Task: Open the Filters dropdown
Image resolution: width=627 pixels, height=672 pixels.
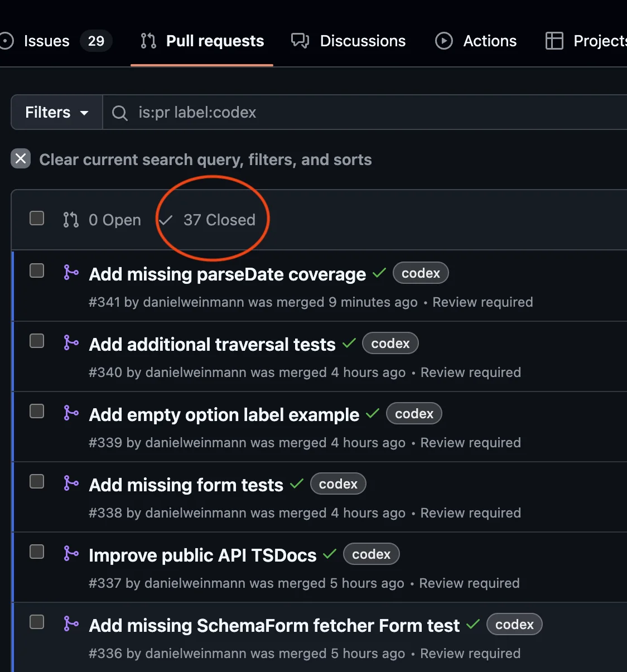Action: pos(57,113)
